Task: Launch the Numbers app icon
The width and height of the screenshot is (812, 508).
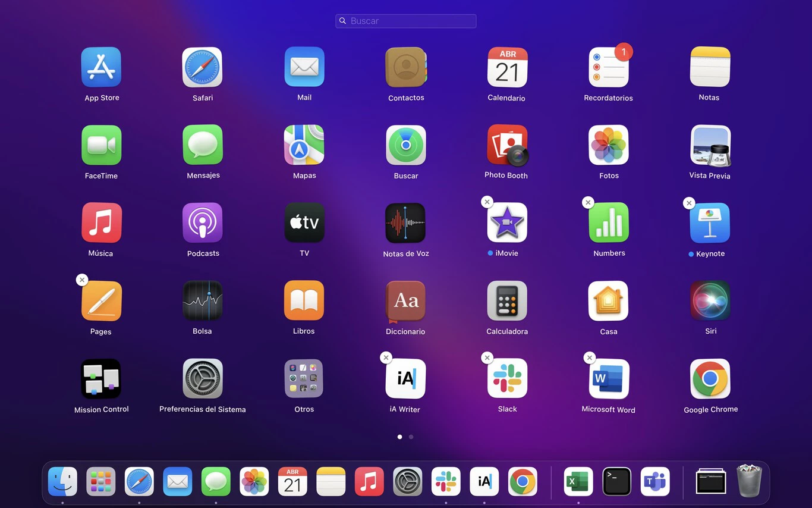Action: click(x=609, y=222)
